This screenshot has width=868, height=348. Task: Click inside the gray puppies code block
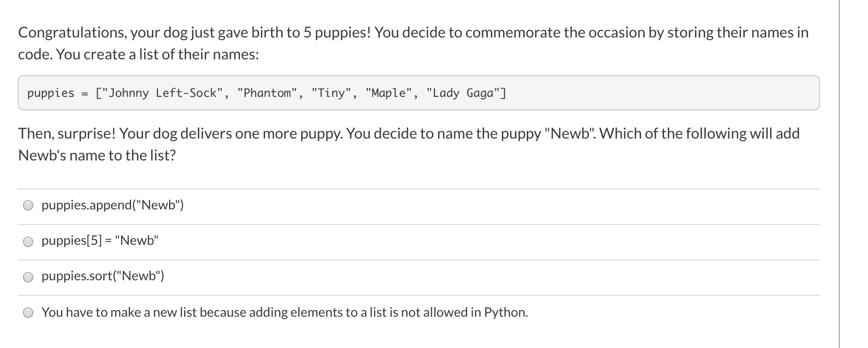[x=626, y=93]
